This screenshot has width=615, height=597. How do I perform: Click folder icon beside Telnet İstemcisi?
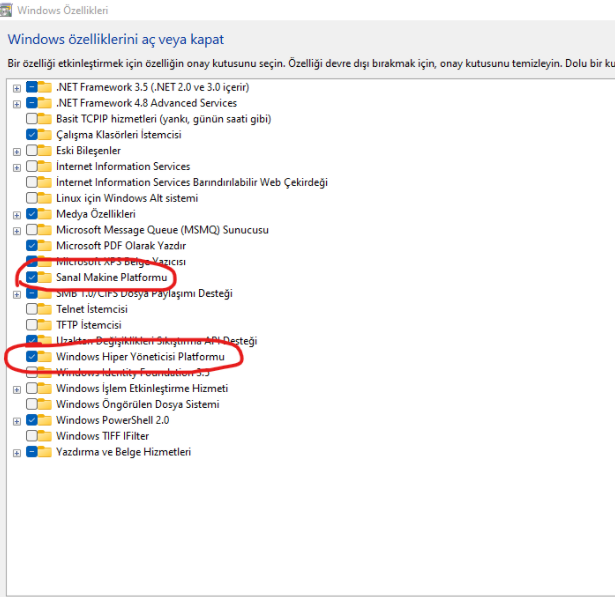pos(45,309)
